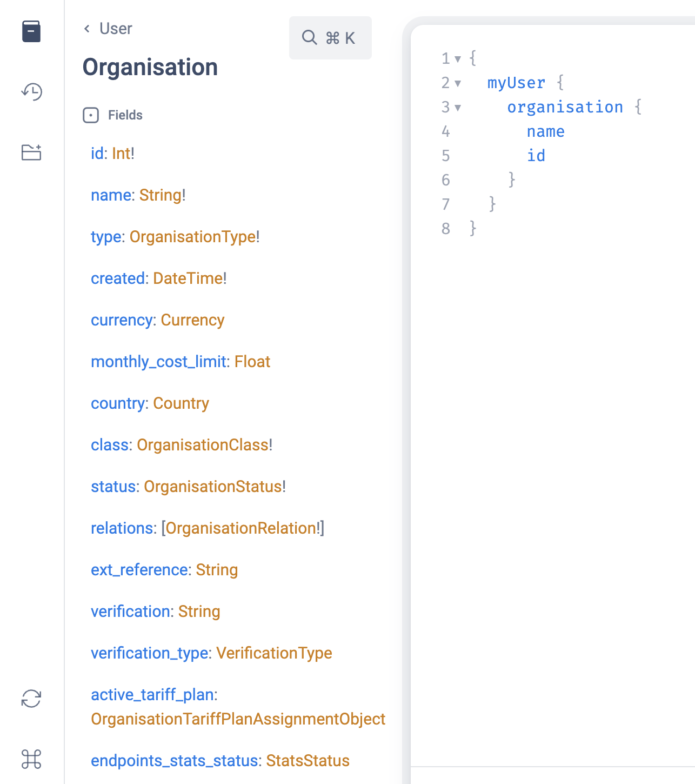This screenshot has height=784, width=695.
Task: Collapse myUser block on line 2
Action: tap(458, 83)
